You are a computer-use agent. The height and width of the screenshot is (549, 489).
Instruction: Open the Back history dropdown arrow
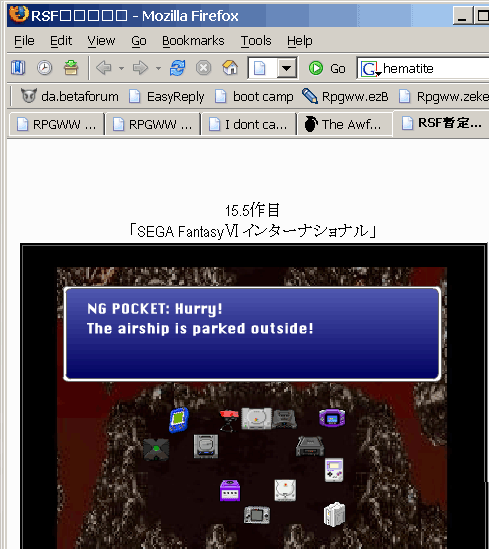121,68
